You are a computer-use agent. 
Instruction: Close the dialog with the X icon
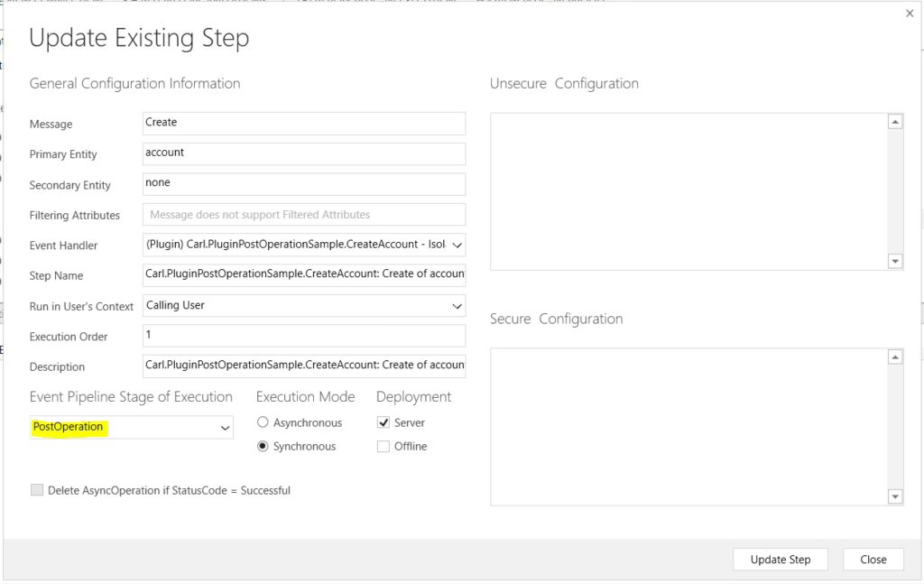click(x=909, y=14)
